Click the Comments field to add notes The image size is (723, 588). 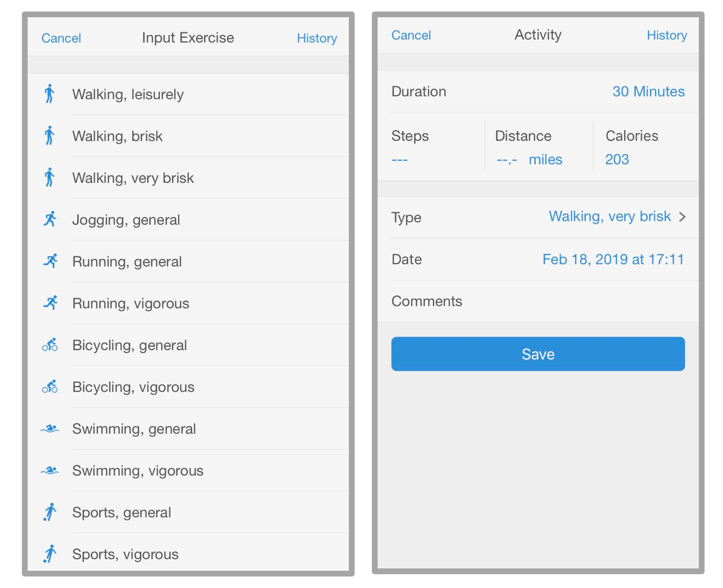pyautogui.click(x=427, y=301)
